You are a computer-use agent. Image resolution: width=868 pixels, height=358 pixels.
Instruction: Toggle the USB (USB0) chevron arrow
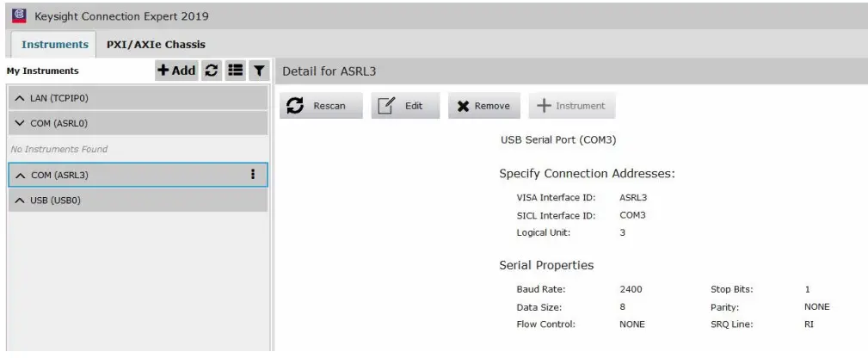click(x=20, y=201)
